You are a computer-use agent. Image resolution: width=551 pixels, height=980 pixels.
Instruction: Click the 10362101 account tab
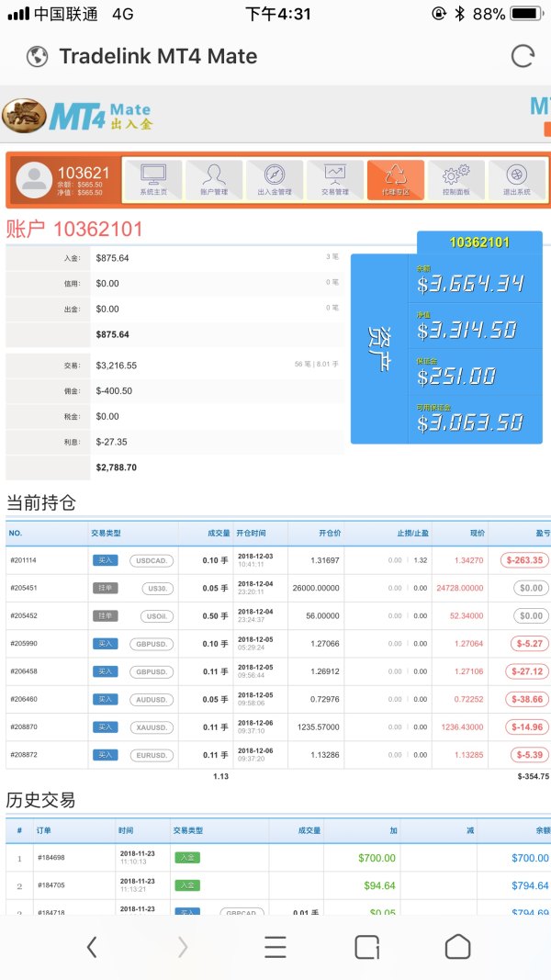(478, 242)
